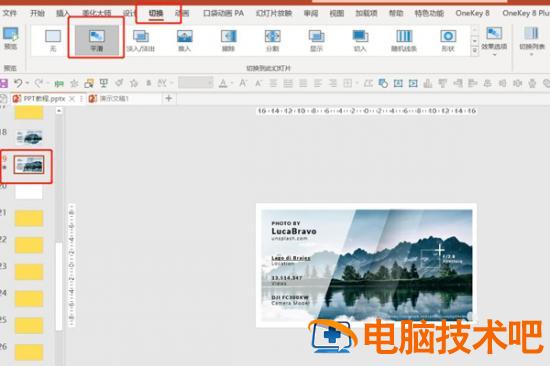Select slide 18 thumbnail
Viewport: 550px width, 366px height.
pyautogui.click(x=29, y=137)
